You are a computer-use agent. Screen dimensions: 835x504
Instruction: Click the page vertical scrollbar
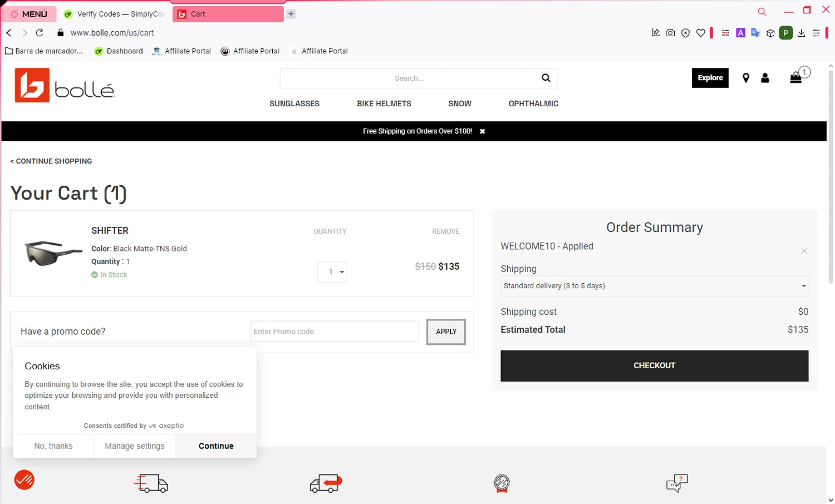point(831,178)
